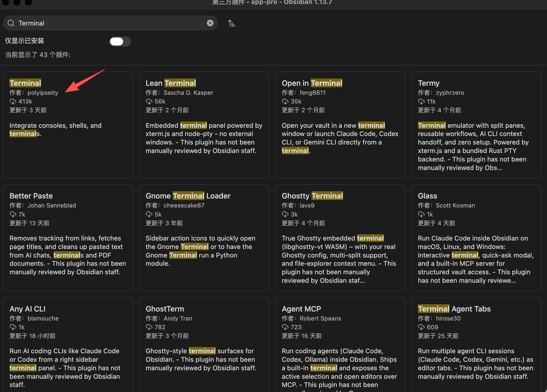Viewport: 547px width, 392px height.
Task: Select the GhostTerm plugin card
Action: click(x=204, y=345)
